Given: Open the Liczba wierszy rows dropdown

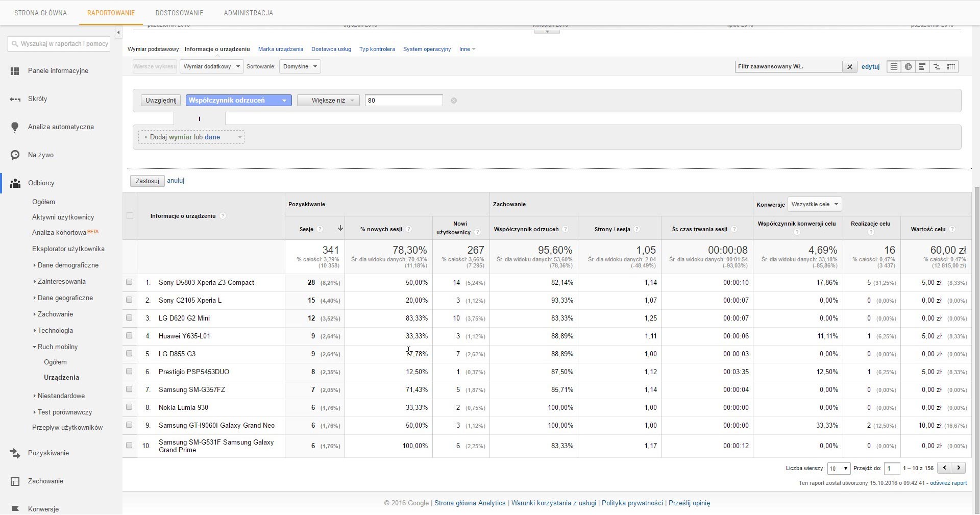Looking at the screenshot, I should 839,468.
